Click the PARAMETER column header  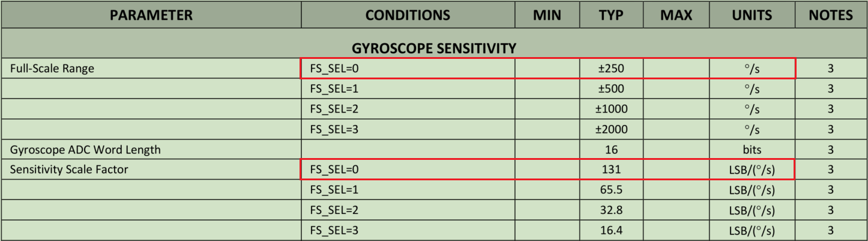[x=151, y=15]
